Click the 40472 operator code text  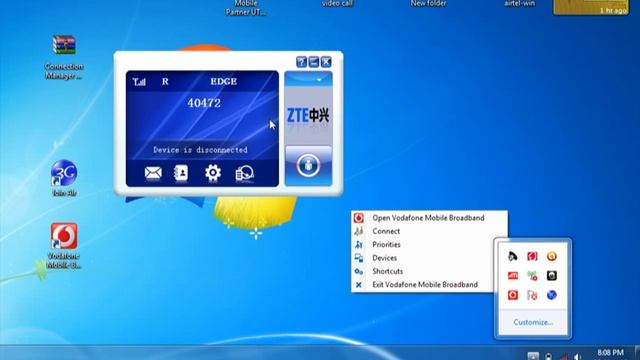pyautogui.click(x=204, y=103)
